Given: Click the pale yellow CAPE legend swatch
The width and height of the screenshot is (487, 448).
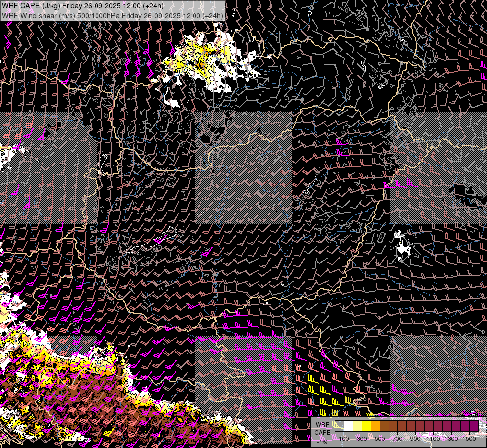Looking at the screenshot, I should [x=357, y=426].
